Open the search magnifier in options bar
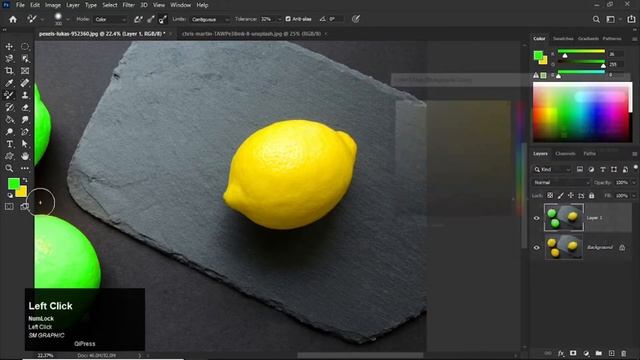Viewport: 640px width, 360px height. [596, 19]
